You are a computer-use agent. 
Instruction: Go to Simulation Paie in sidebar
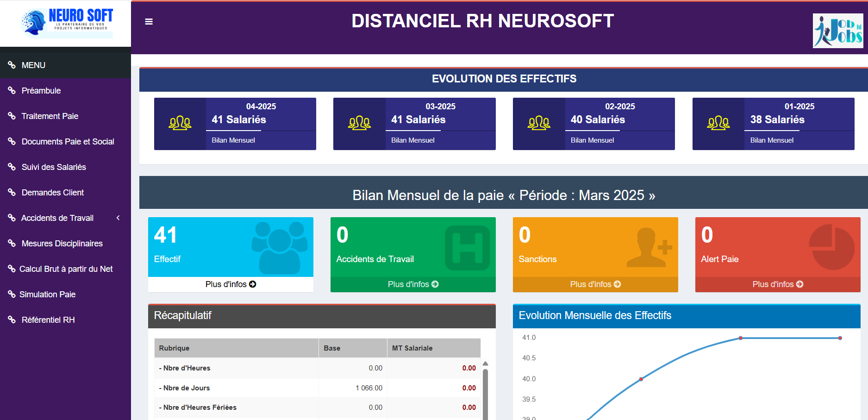coord(47,295)
